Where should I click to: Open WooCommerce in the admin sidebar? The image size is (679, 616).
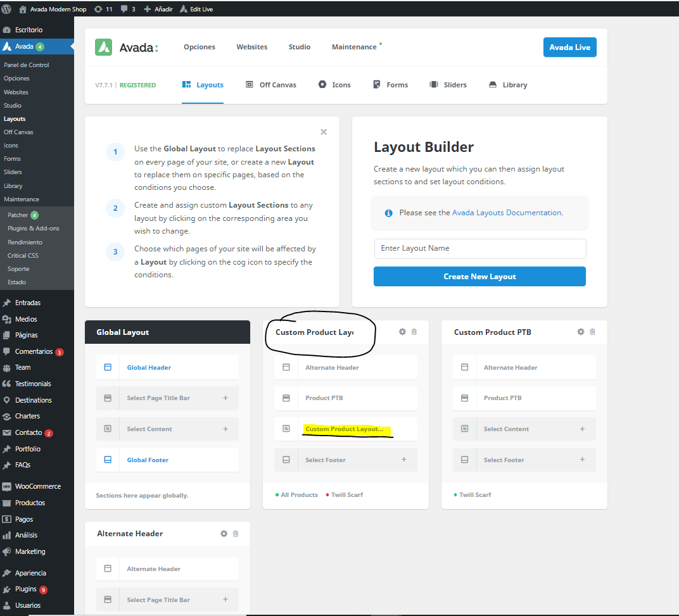coord(37,486)
